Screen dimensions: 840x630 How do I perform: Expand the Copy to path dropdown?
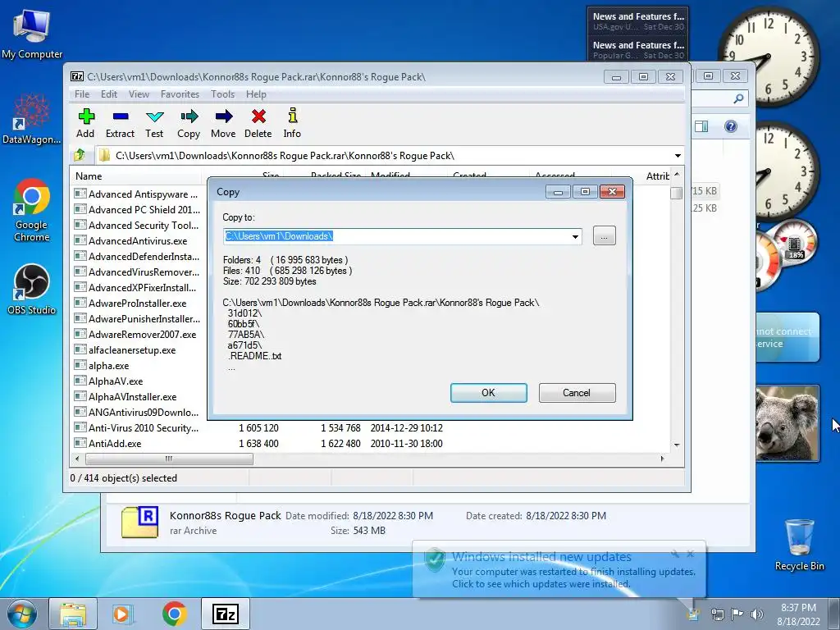click(575, 236)
